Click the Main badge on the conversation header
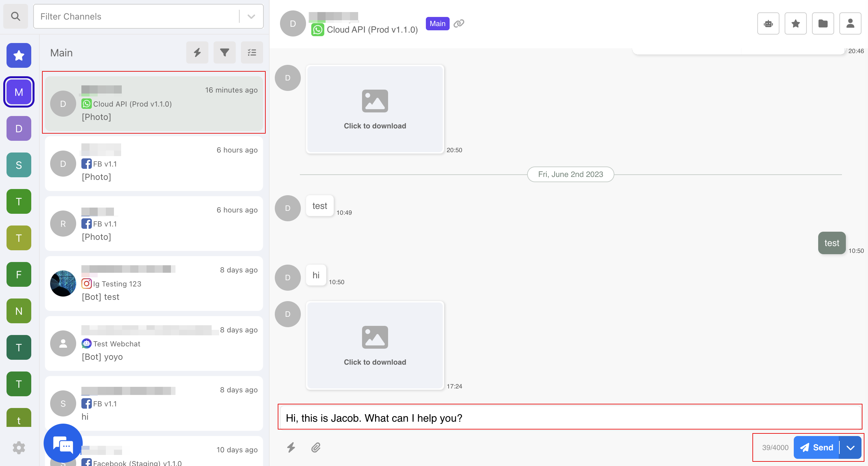The image size is (868, 466). pos(437,23)
